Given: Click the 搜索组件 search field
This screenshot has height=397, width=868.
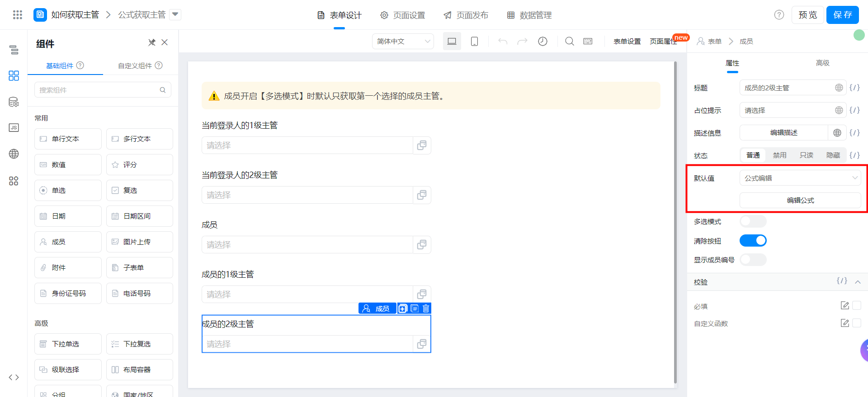Looking at the screenshot, I should coord(103,90).
